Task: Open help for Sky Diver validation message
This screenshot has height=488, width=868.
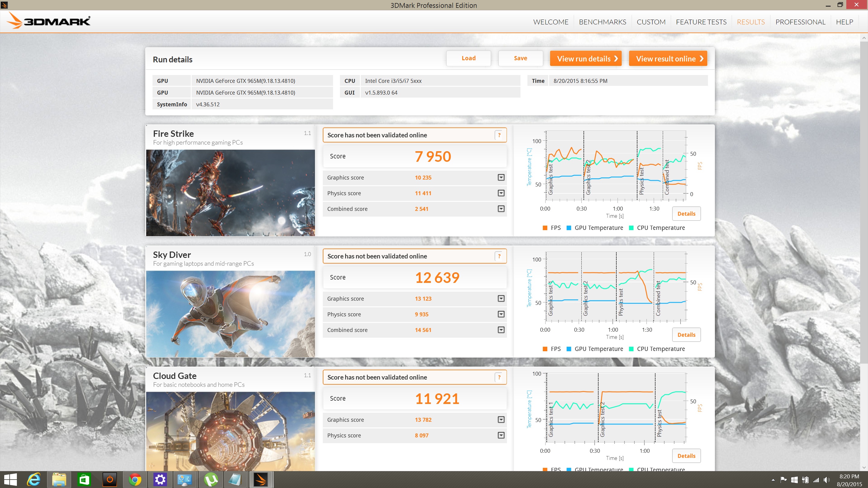Action: (499, 256)
